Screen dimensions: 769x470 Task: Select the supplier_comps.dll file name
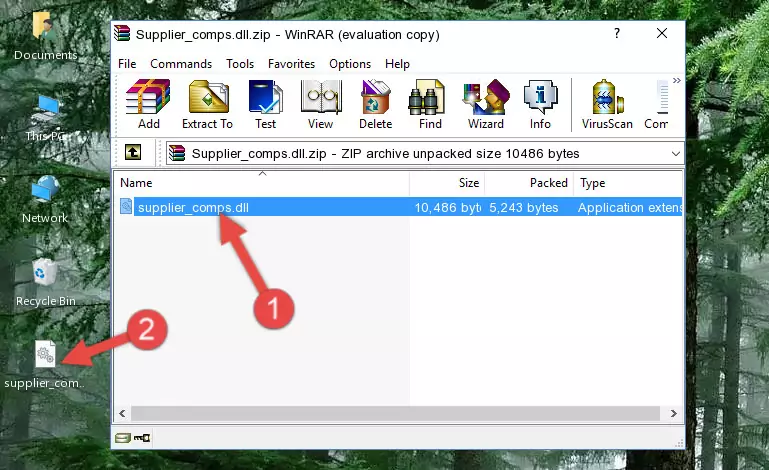click(x=193, y=208)
